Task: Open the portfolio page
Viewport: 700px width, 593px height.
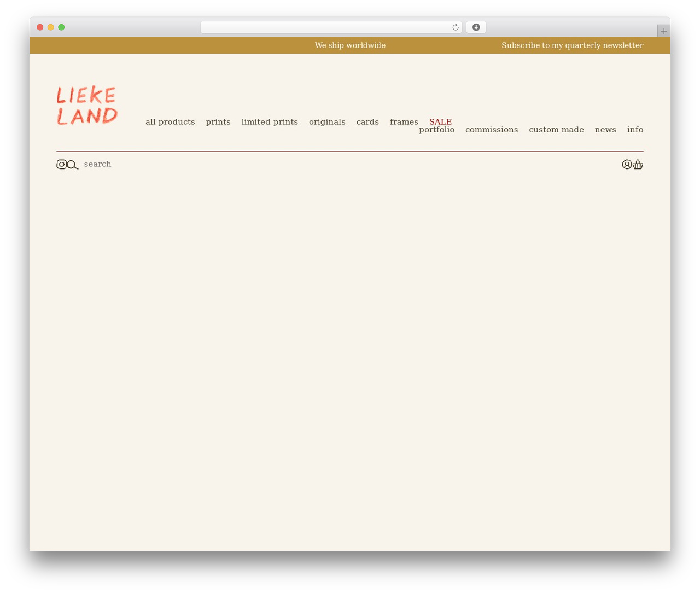Action: (x=436, y=130)
